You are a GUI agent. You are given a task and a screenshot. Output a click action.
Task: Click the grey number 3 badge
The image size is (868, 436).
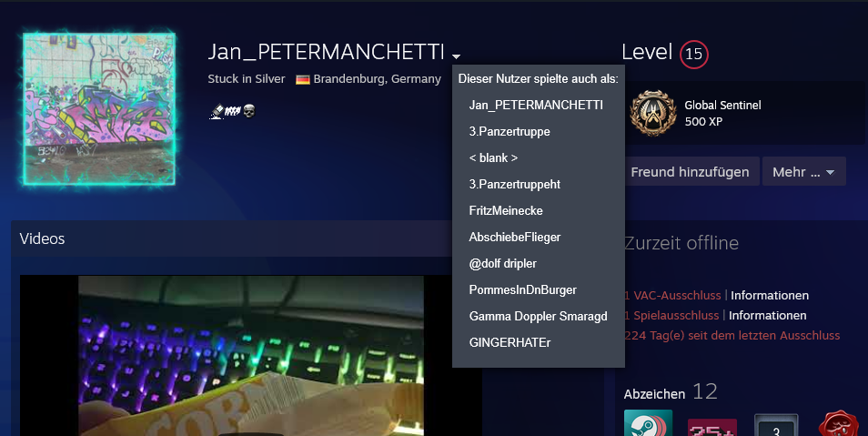click(776, 425)
